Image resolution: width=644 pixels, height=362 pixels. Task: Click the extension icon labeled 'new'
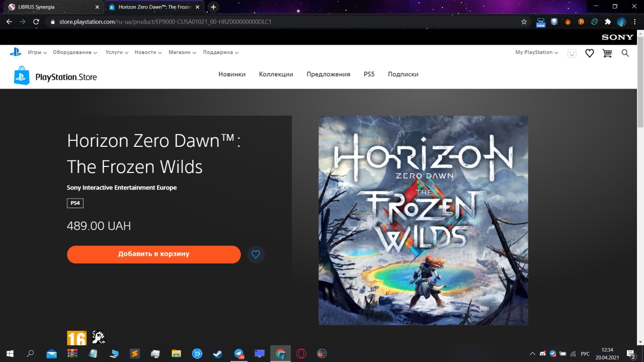pos(541,22)
